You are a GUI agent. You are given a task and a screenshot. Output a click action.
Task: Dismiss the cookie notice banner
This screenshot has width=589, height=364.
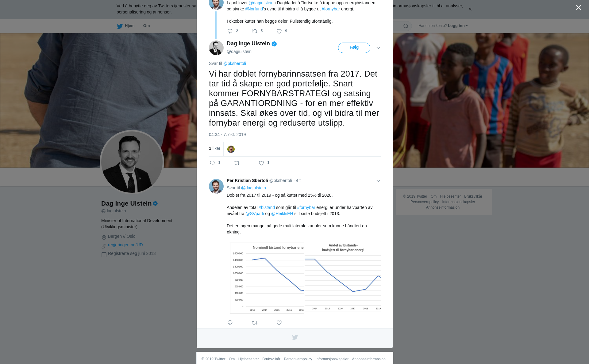pyautogui.click(x=470, y=9)
